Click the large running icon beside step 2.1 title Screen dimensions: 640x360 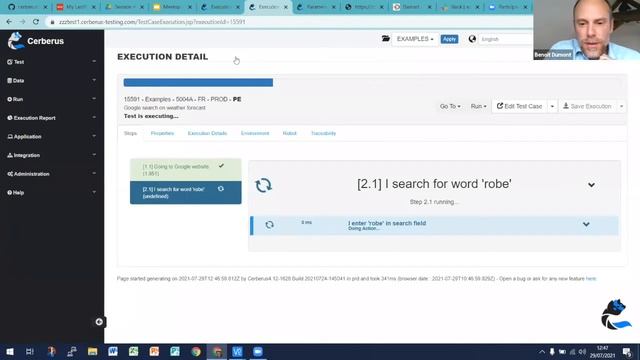tap(263, 185)
